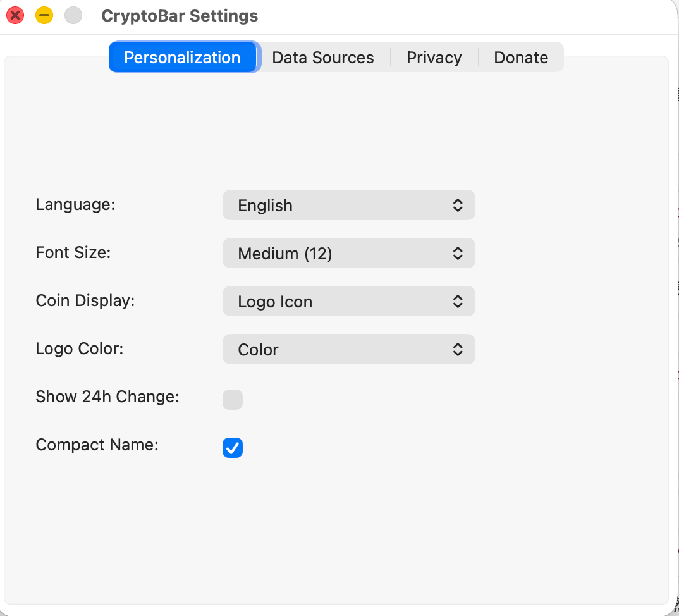Image resolution: width=679 pixels, height=616 pixels.
Task: Click the red close window button
Action: (15, 15)
